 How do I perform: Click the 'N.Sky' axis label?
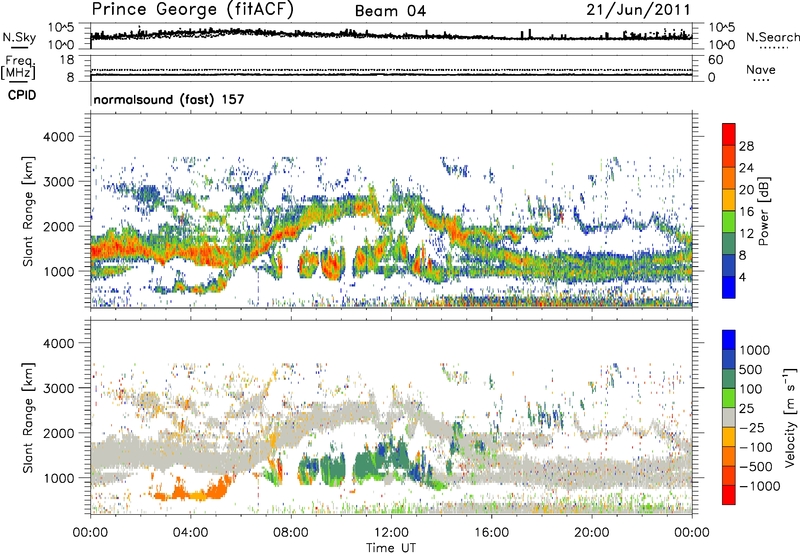[19, 37]
